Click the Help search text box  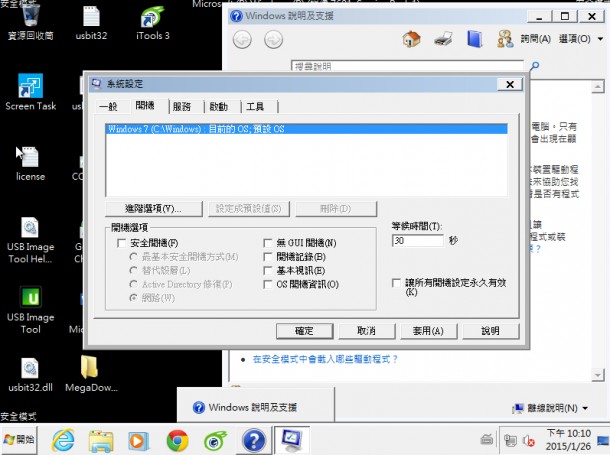coord(407,66)
